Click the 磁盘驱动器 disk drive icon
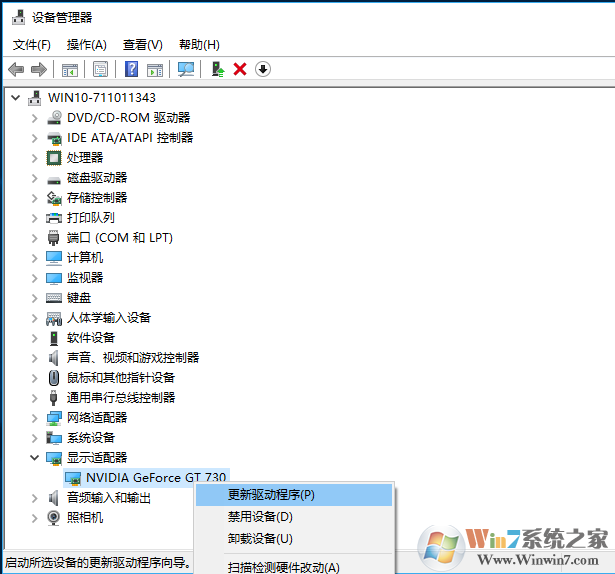Screen dimensions: 615x574 pyautogui.click(x=54, y=180)
